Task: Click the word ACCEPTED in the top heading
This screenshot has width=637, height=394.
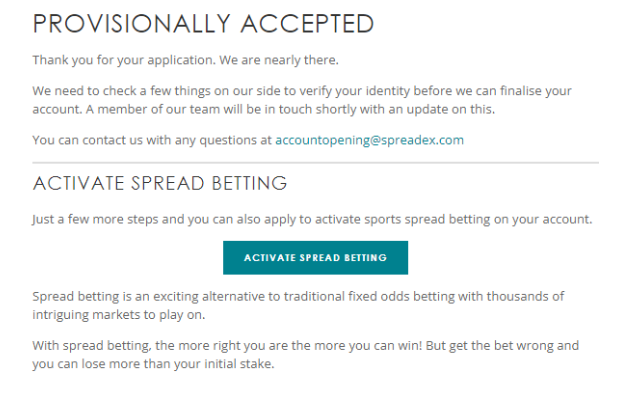Action: [x=307, y=24]
